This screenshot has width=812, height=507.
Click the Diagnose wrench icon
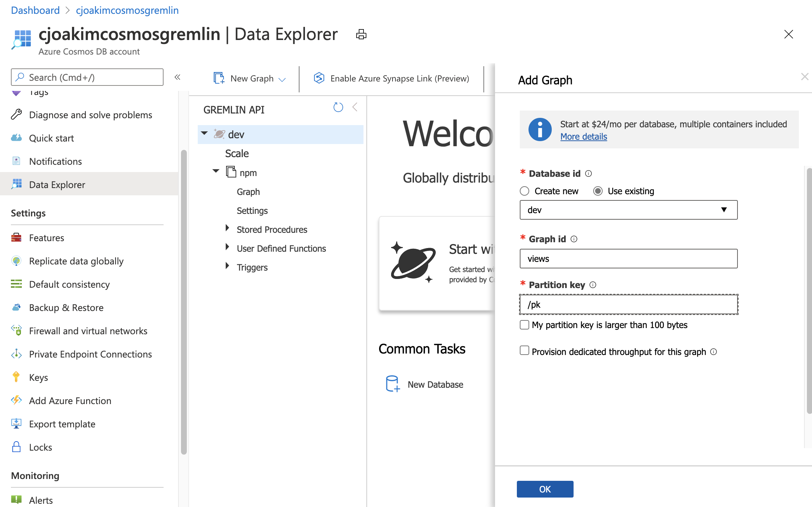(x=16, y=115)
